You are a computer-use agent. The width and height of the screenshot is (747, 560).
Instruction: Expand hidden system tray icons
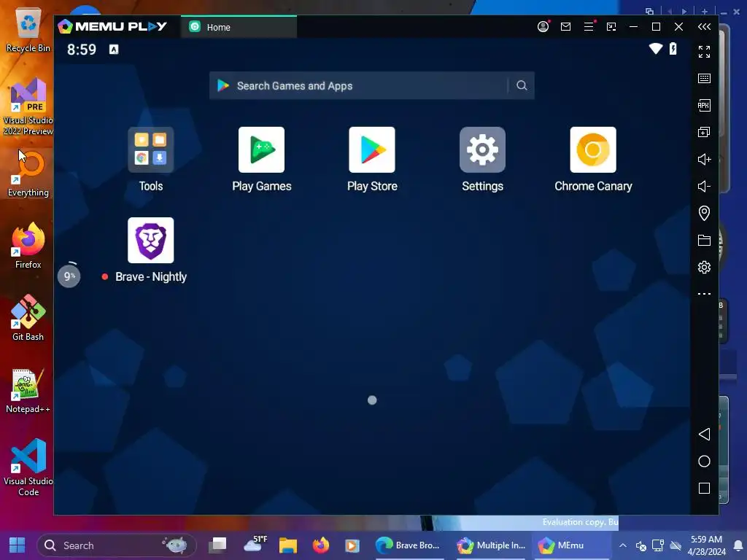pyautogui.click(x=623, y=545)
